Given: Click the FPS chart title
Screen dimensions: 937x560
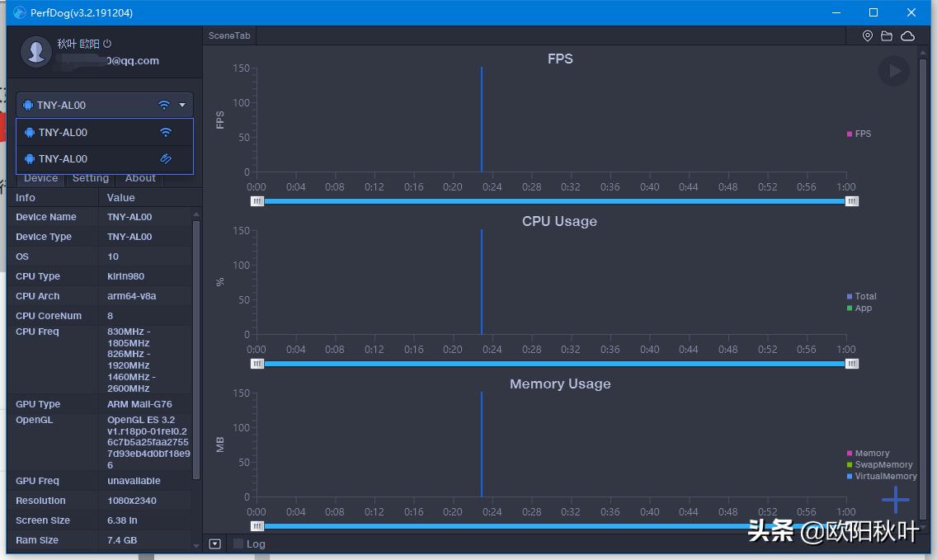Looking at the screenshot, I should click(560, 59).
